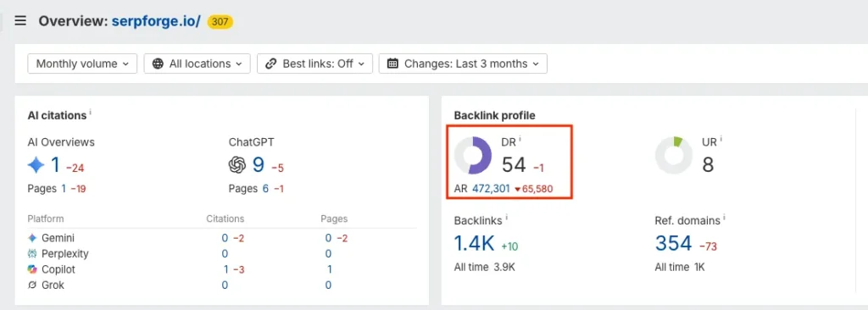Open the hamburger menu icon
Image resolution: width=868 pixels, height=310 pixels.
click(x=20, y=21)
